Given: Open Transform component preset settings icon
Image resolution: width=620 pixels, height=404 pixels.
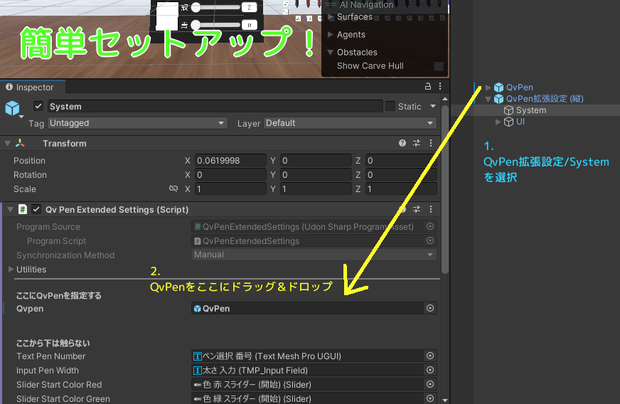Looking at the screenshot, I should coord(416,143).
